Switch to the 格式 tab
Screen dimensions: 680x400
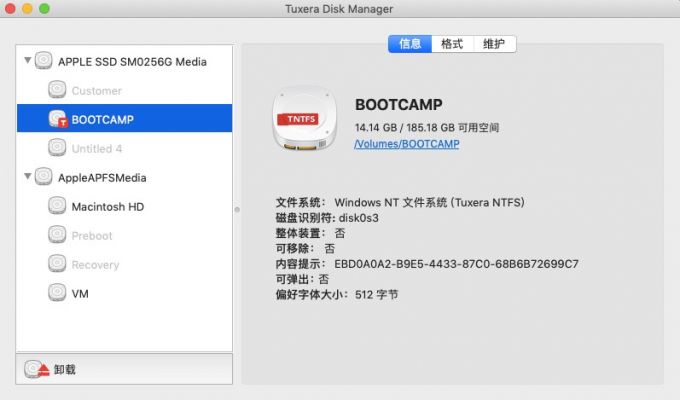point(452,44)
